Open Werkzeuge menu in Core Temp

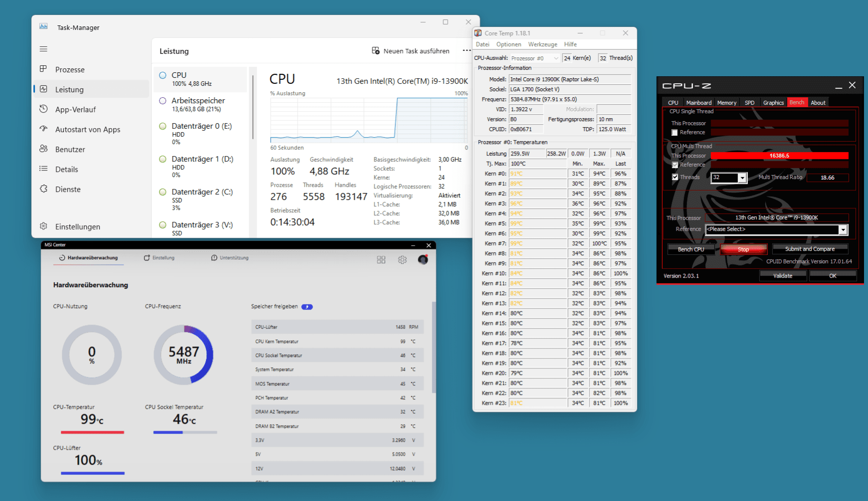pyautogui.click(x=542, y=44)
